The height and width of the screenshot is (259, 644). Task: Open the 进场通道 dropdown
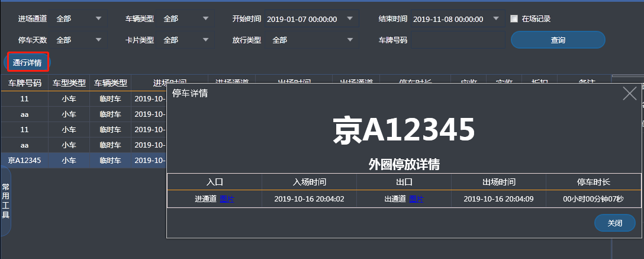[78, 18]
